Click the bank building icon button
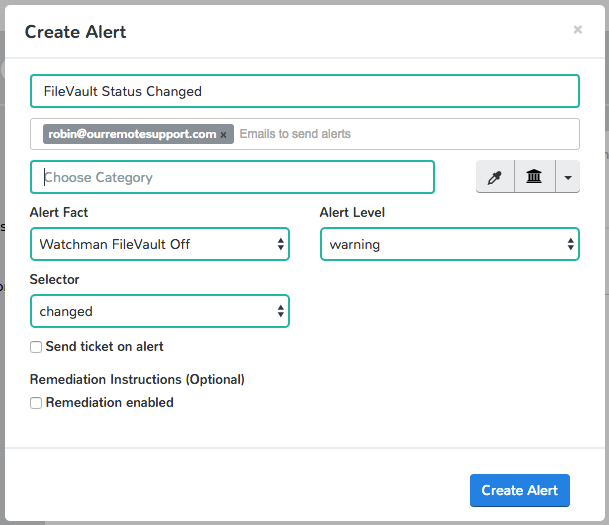This screenshot has height=525, width=609. (x=534, y=177)
